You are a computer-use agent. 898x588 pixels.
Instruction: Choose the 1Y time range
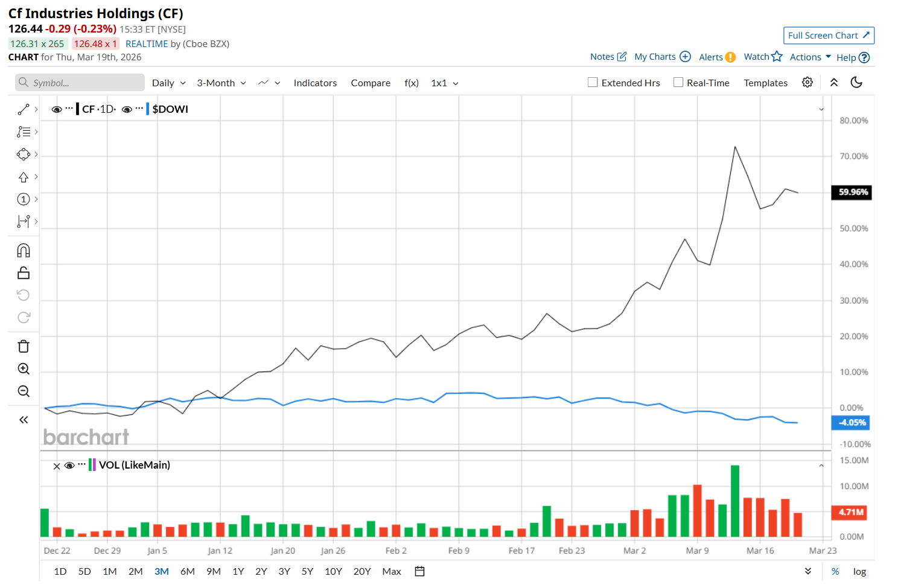pos(238,571)
